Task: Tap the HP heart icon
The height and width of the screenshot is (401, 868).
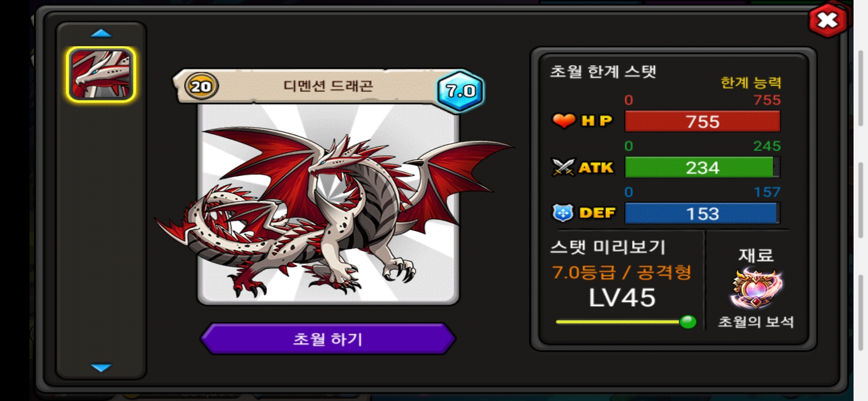Action: point(564,121)
